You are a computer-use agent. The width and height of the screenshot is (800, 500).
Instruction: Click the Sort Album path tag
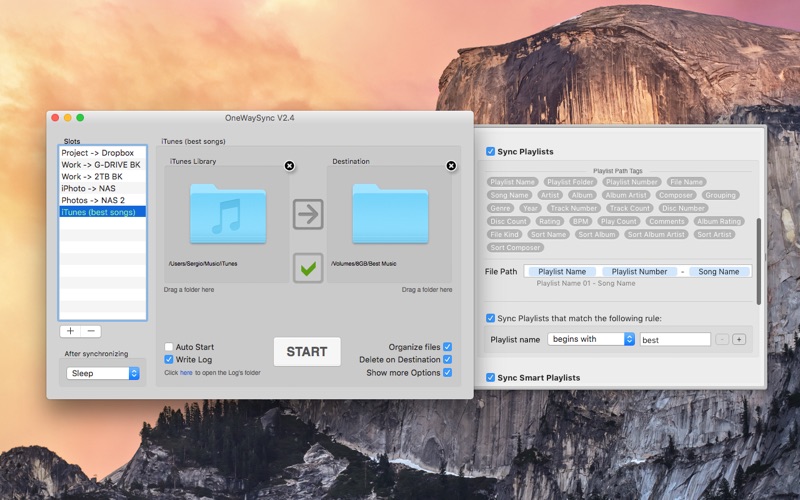coord(597,235)
